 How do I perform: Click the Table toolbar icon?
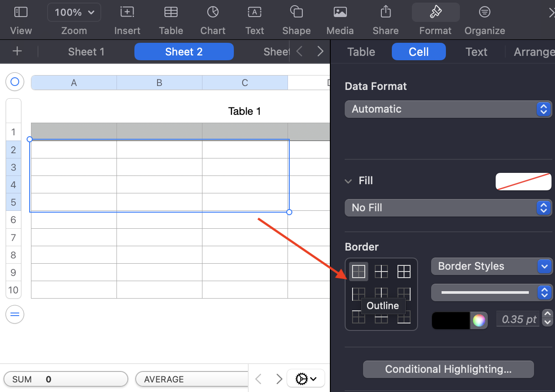click(x=171, y=12)
